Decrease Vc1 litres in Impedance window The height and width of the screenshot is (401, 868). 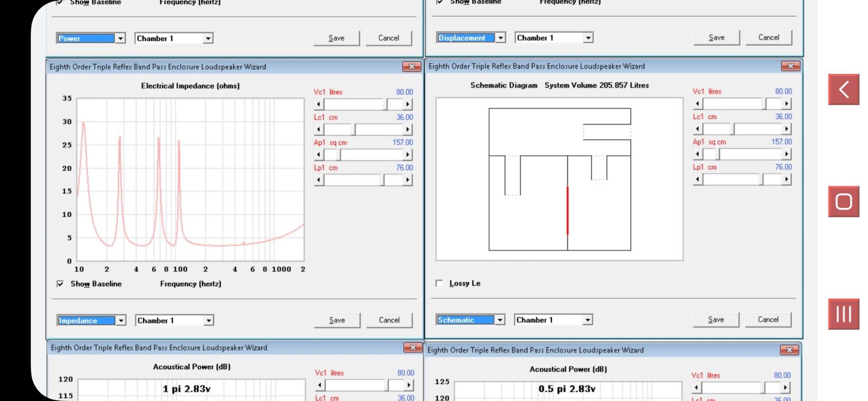coord(319,104)
